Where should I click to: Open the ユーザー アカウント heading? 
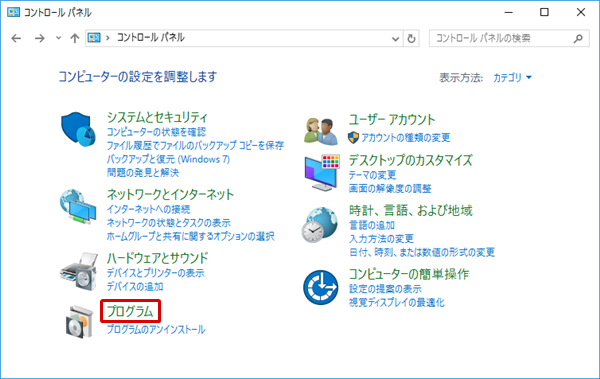pyautogui.click(x=392, y=120)
